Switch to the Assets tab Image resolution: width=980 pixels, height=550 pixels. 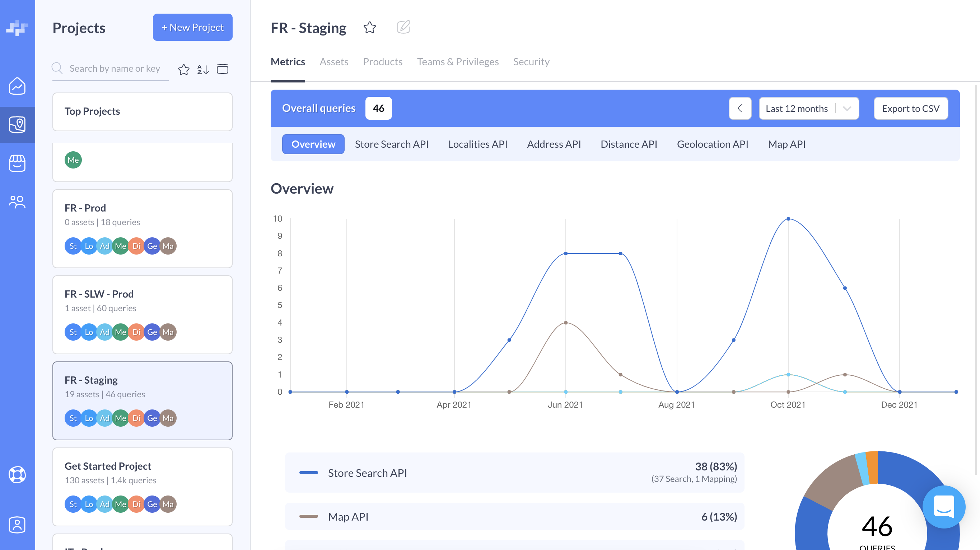[333, 62]
